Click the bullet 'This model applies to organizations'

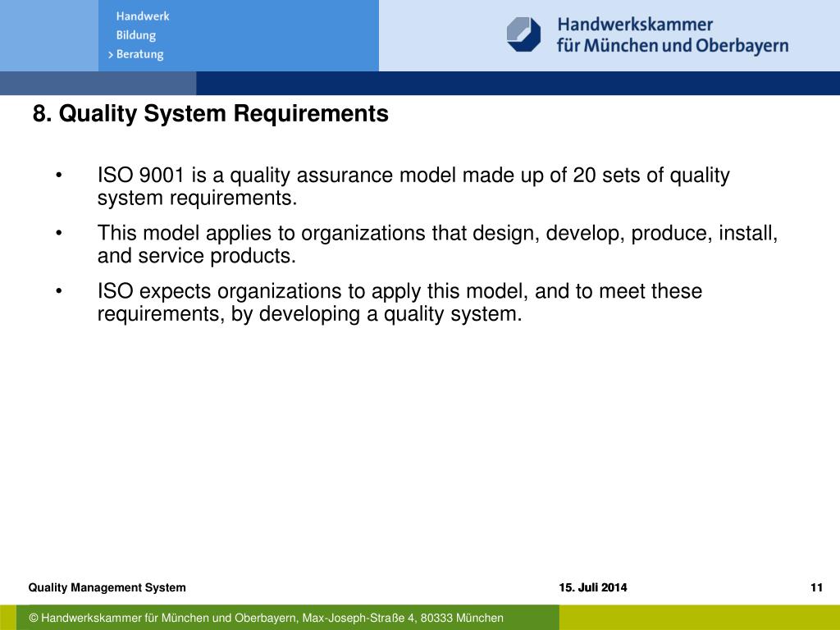click(437, 244)
